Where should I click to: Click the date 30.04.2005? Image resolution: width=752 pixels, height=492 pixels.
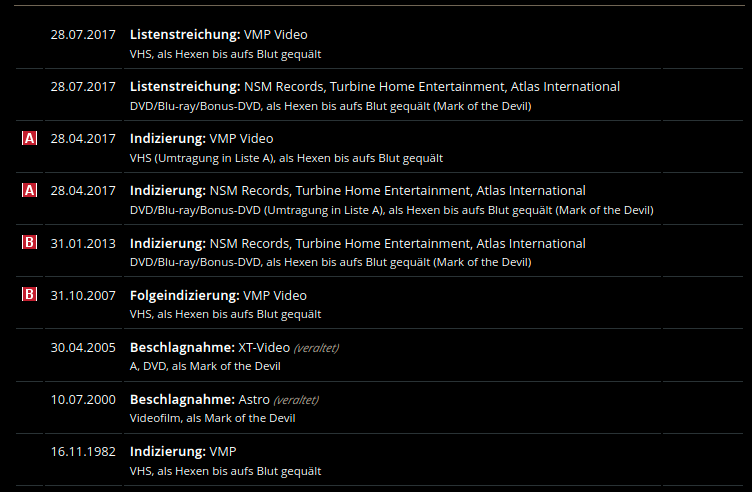point(83,348)
